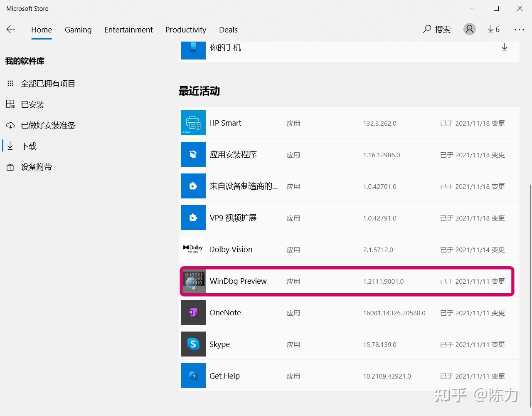Click the VP9 视频扩展 app icon
This screenshot has width=532, height=416.
(193, 218)
